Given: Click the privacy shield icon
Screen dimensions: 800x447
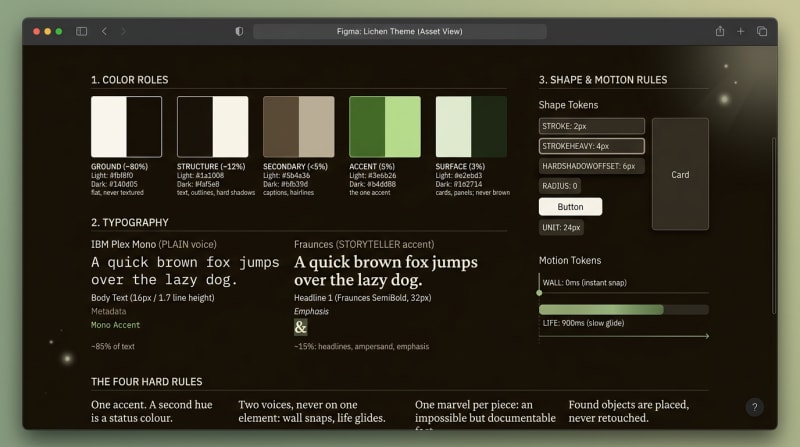Looking at the screenshot, I should click(239, 32).
